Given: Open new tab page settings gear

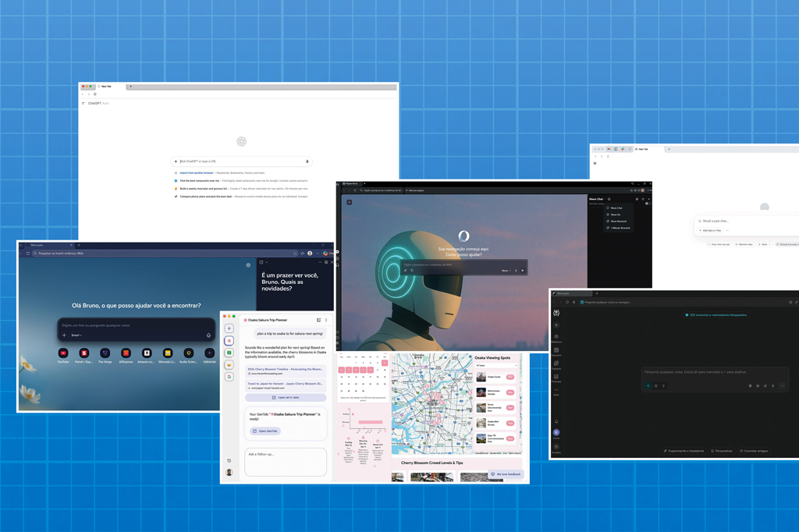Looking at the screenshot, I should coord(248,265).
